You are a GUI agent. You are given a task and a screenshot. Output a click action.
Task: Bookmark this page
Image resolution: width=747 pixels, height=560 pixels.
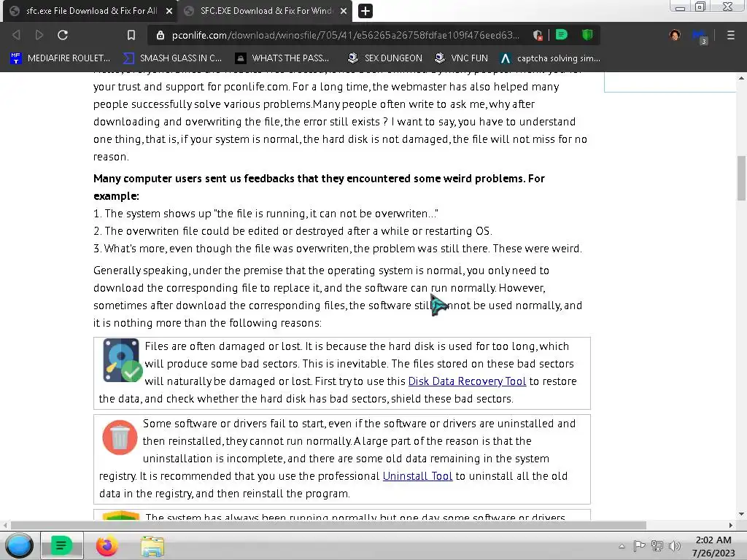pyautogui.click(x=131, y=35)
